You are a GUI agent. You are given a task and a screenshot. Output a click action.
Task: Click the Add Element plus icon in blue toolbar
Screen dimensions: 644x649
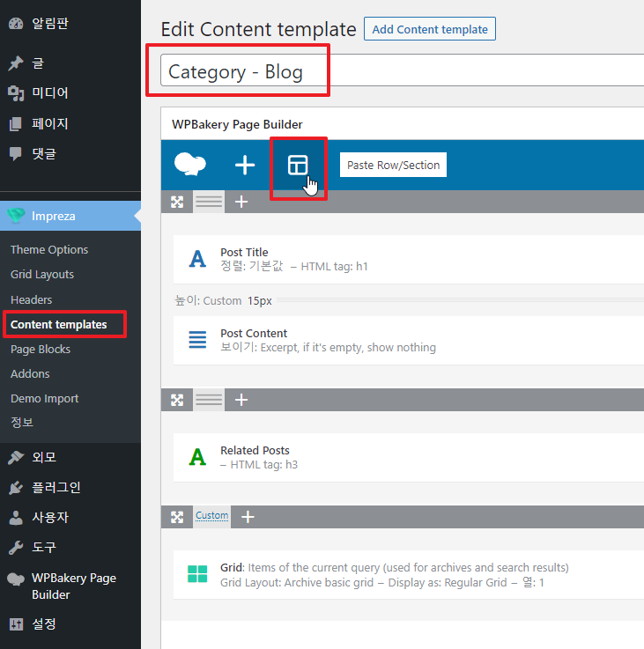(245, 166)
